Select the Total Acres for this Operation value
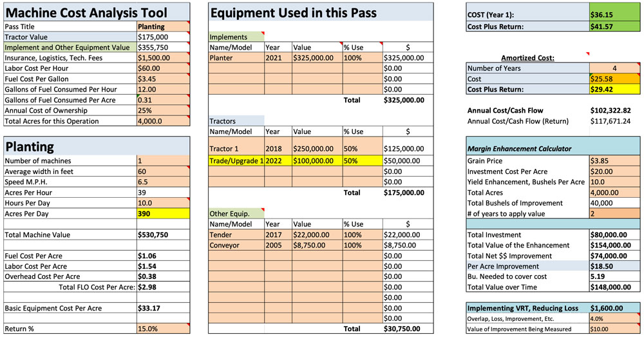 tap(163, 121)
